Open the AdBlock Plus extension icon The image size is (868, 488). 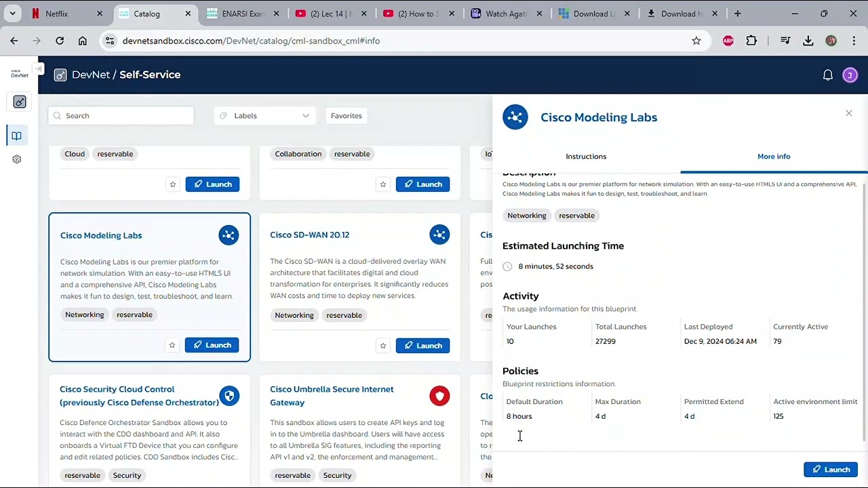pyautogui.click(x=728, y=41)
